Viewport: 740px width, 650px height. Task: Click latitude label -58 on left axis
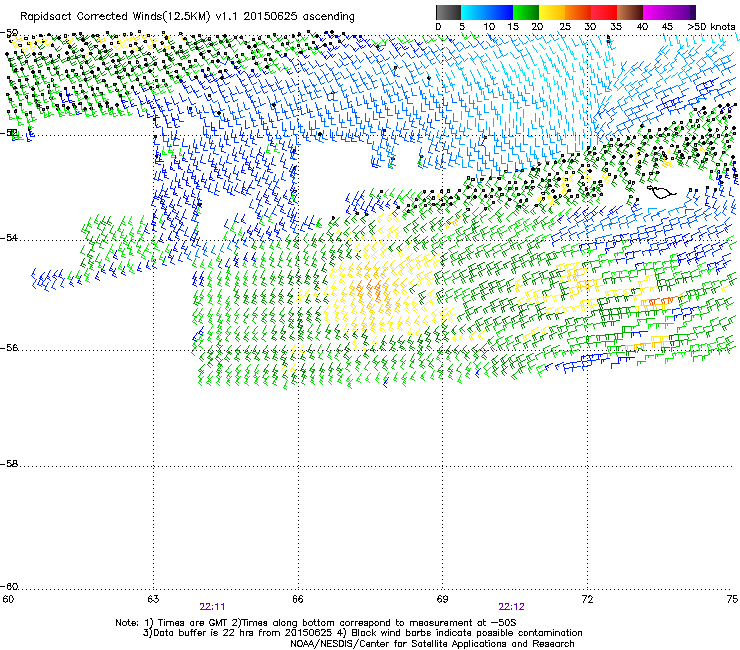coord(9,464)
